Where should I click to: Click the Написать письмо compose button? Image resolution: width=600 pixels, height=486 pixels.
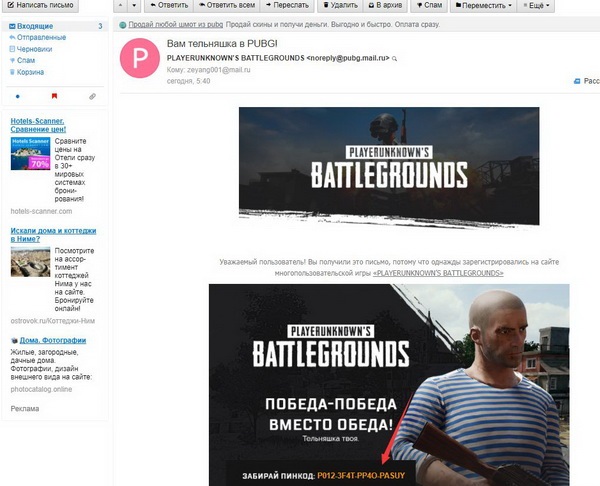click(x=40, y=5)
